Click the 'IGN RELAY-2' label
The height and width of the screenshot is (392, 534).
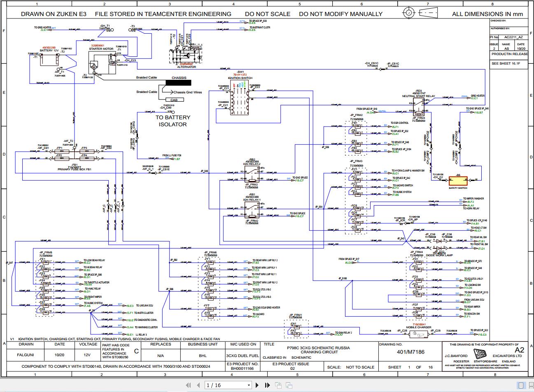(x=252, y=164)
